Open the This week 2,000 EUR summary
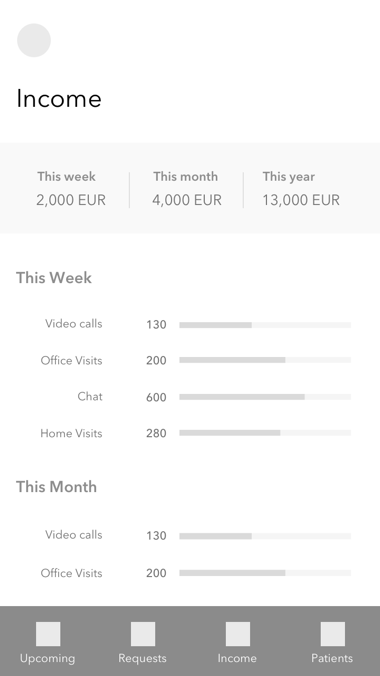Viewport: 380px width, 676px height. pyautogui.click(x=71, y=188)
